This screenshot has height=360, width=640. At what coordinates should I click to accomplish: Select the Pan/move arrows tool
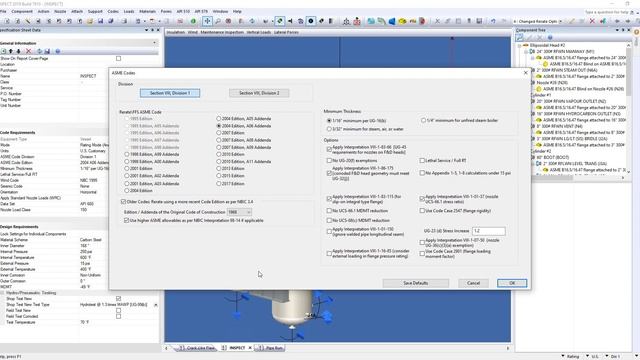point(207,21)
